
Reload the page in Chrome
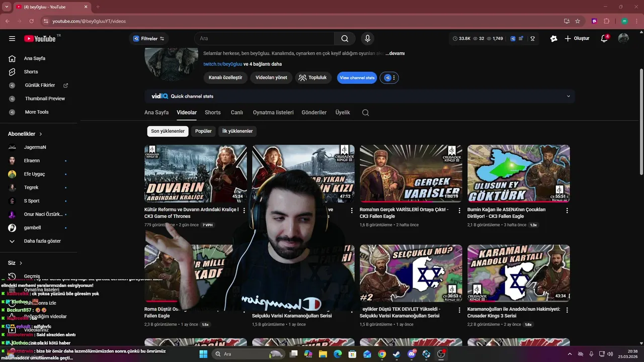32,21
